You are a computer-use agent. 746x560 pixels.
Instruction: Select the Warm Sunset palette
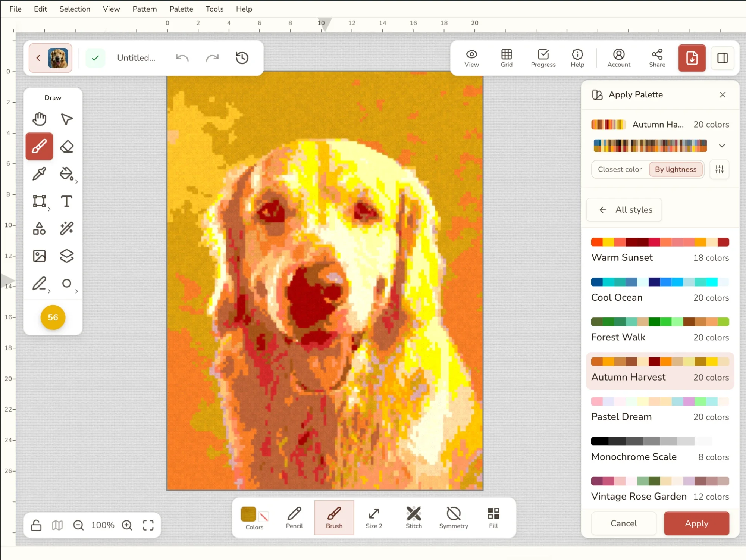(660, 250)
